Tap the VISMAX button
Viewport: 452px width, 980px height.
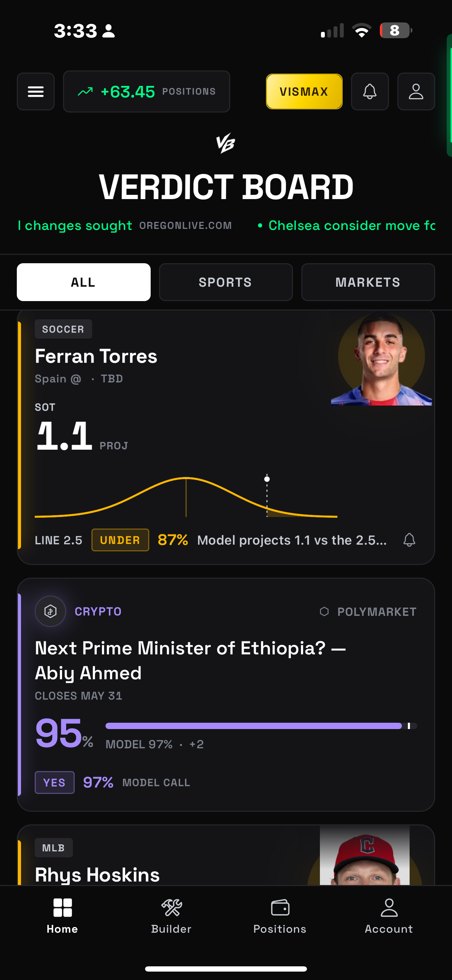click(304, 92)
